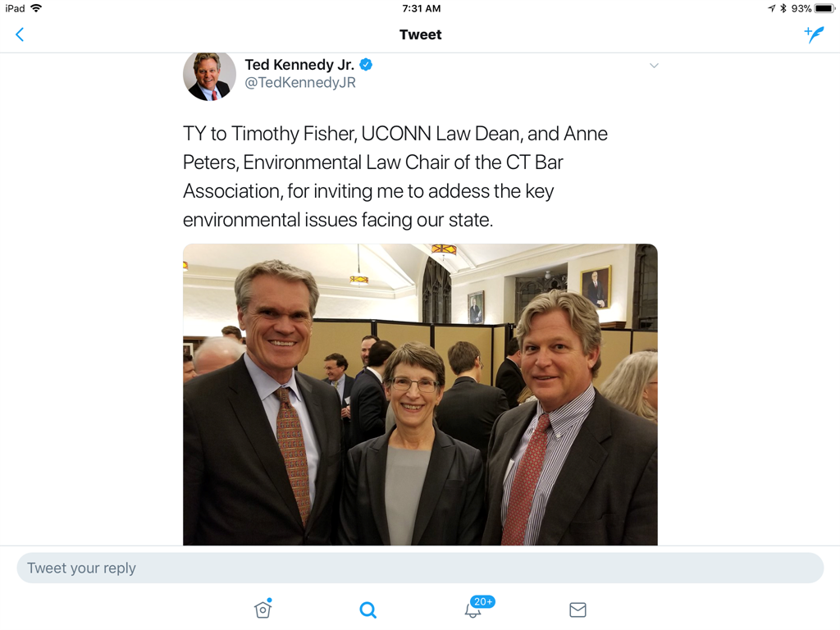Viewport: 840px width, 630px height.
Task: Tap the blue verified badge
Action: click(x=367, y=65)
